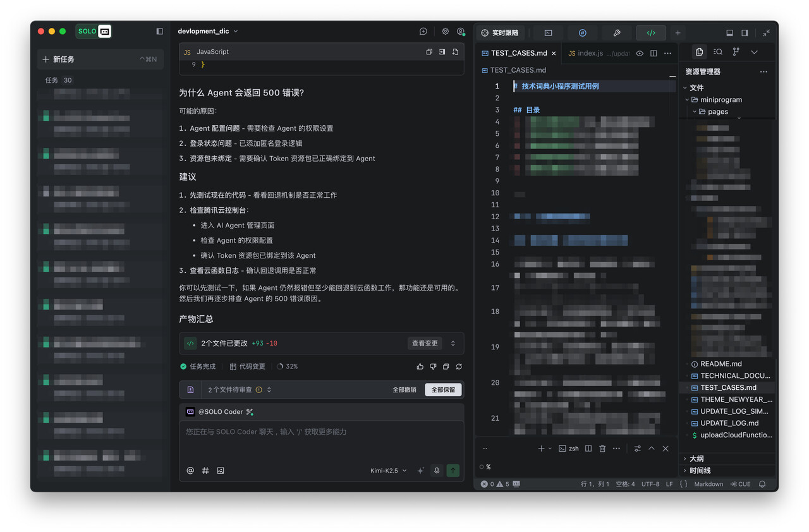Click the regenerate response icon
Screen dimensions: 809x532
[459, 366]
